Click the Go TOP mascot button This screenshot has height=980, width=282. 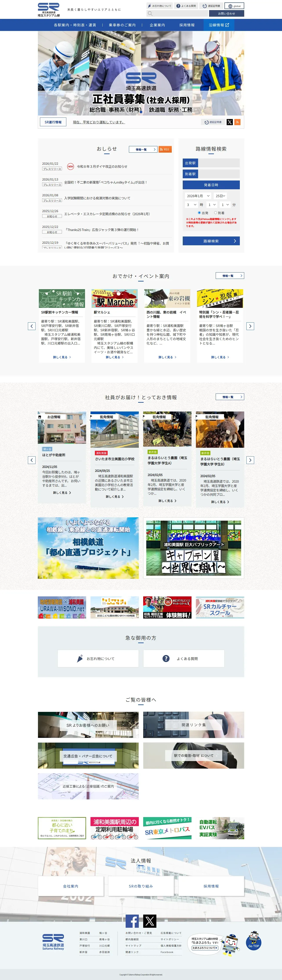[253, 940]
